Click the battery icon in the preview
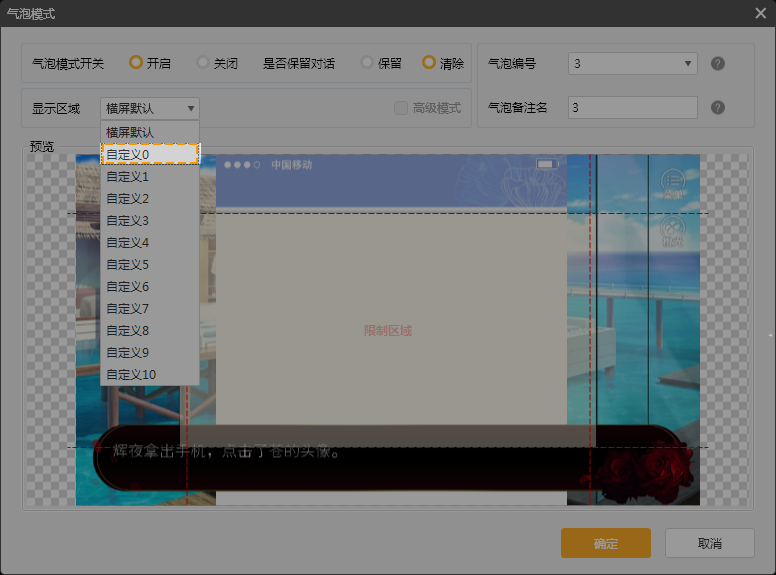Screen dimensions: 776x575 [x=545, y=164]
